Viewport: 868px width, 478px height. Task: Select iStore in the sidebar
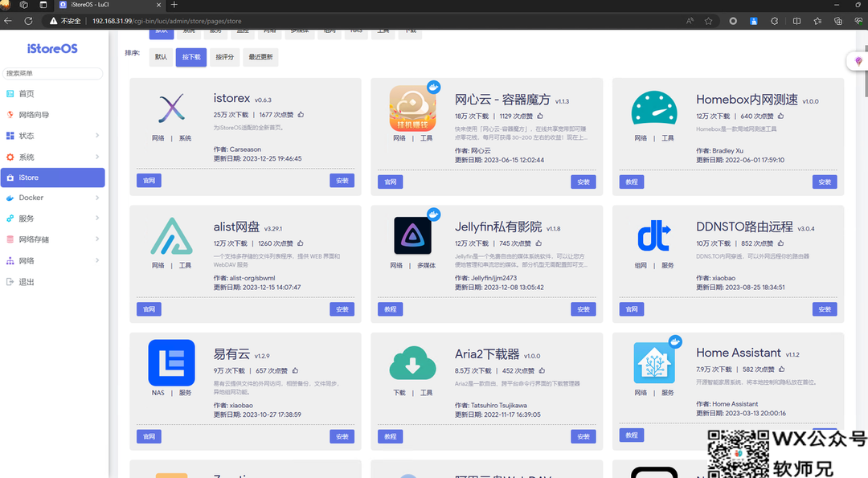click(52, 178)
